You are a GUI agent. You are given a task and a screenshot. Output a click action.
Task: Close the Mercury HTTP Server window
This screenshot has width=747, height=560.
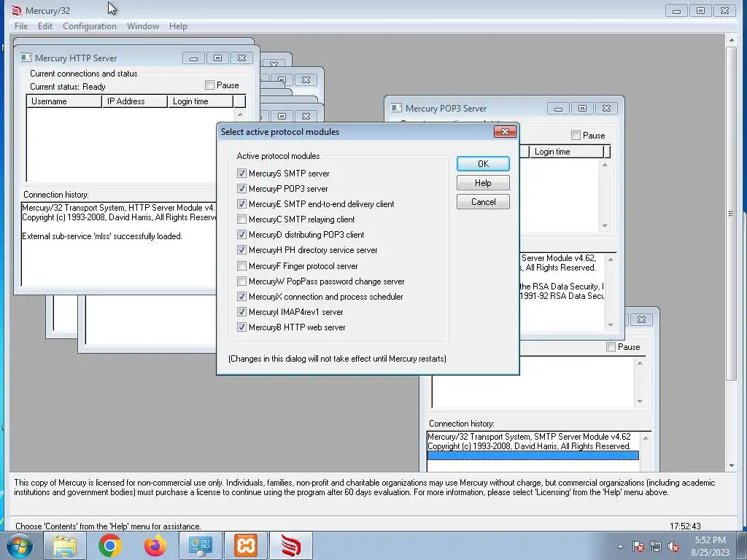(242, 58)
